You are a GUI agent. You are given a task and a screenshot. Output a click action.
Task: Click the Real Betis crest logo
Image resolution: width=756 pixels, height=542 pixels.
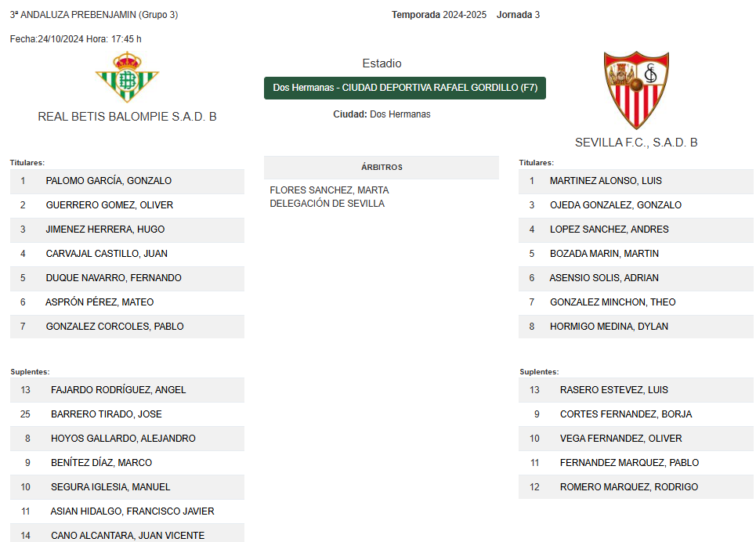(x=127, y=78)
